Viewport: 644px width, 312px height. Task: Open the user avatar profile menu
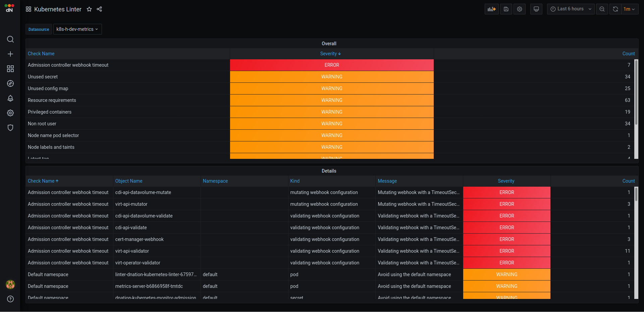click(x=10, y=284)
